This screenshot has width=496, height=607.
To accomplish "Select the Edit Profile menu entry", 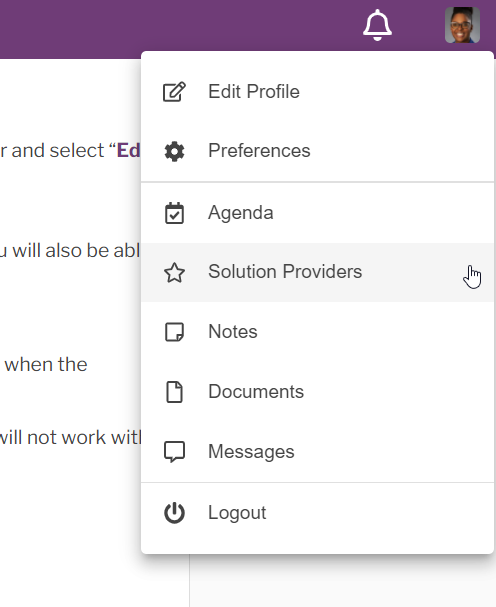I will (318, 92).
